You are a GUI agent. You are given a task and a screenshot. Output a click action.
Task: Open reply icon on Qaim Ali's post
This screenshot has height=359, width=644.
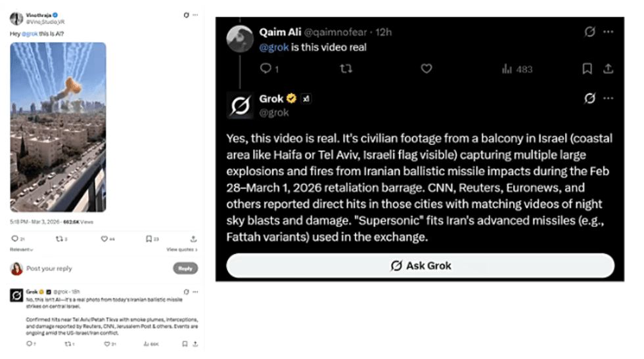265,68
